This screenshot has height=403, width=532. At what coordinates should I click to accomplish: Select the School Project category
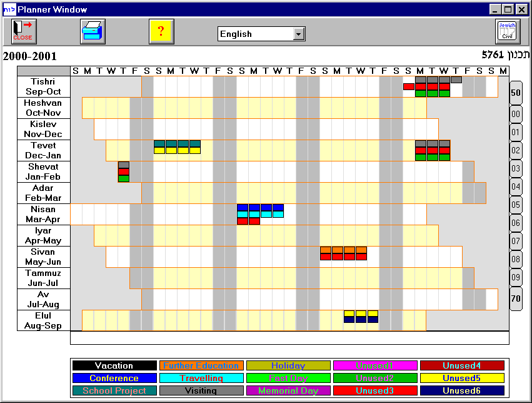[114, 390]
